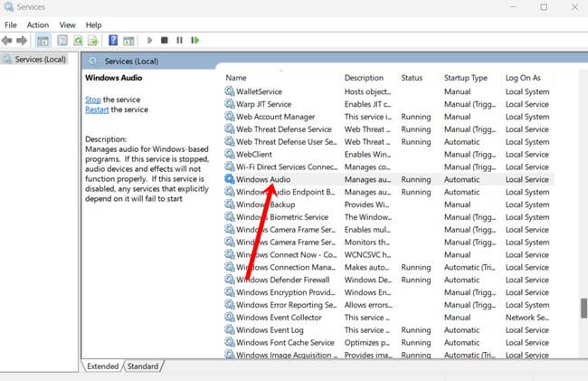
Task: Open the File menu
Action: pos(10,24)
